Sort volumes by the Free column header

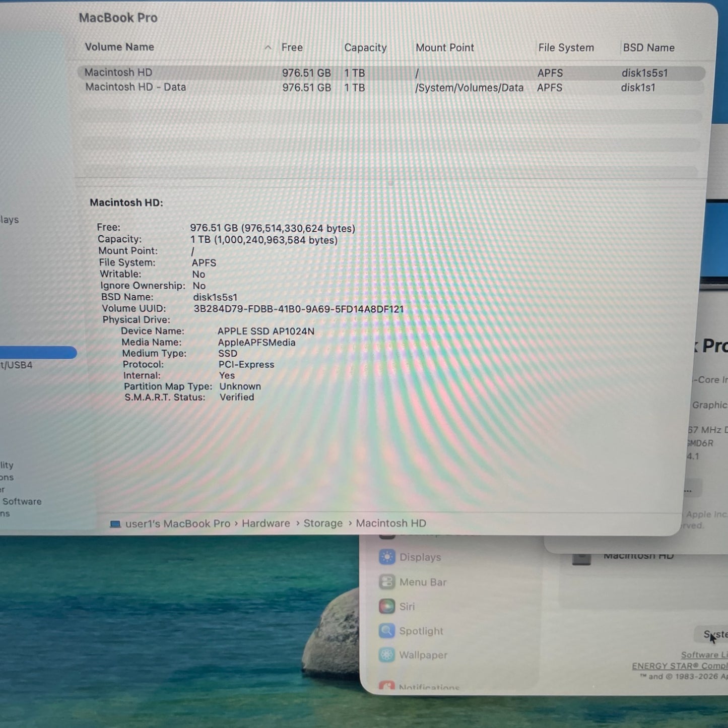(x=292, y=47)
